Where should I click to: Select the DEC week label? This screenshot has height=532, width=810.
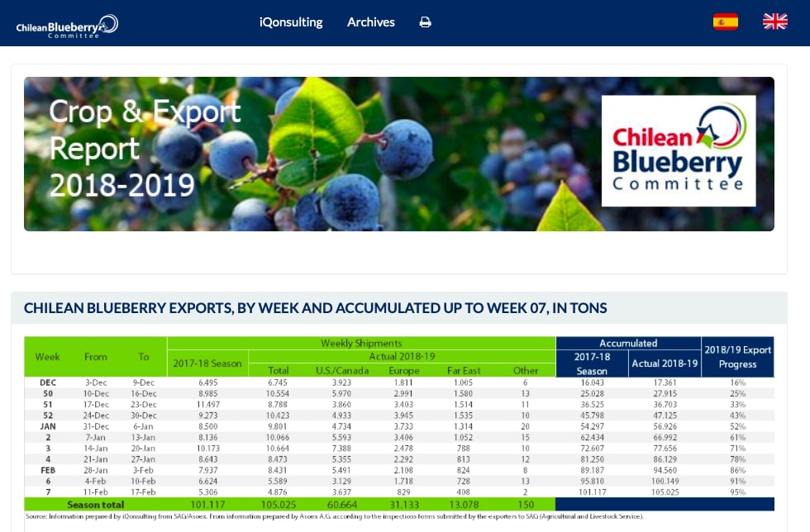[x=48, y=382]
